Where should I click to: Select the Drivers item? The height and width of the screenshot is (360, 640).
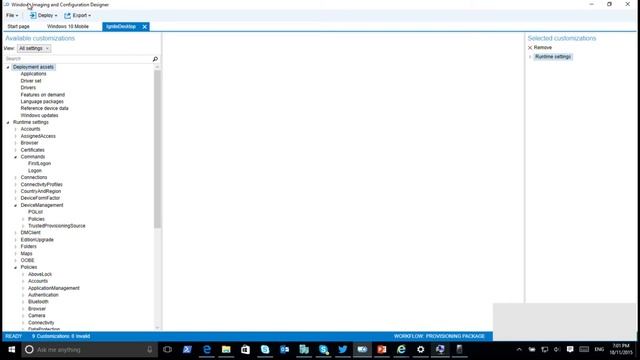pyautogui.click(x=28, y=88)
